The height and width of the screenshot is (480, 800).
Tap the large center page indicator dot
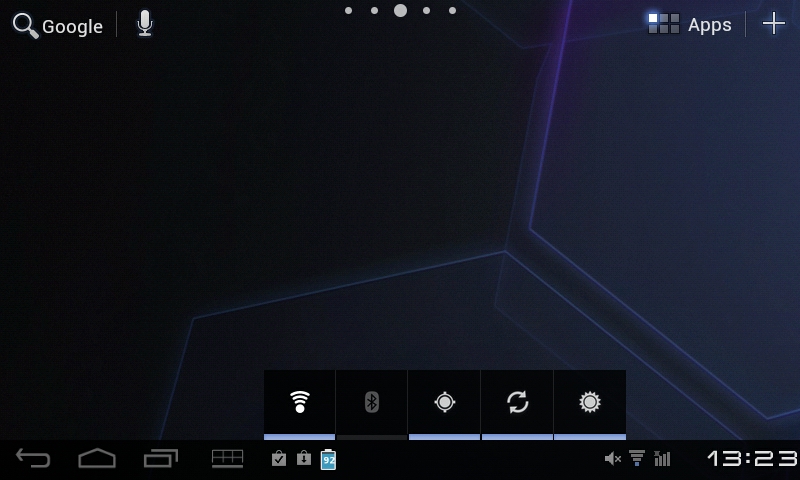pos(401,10)
